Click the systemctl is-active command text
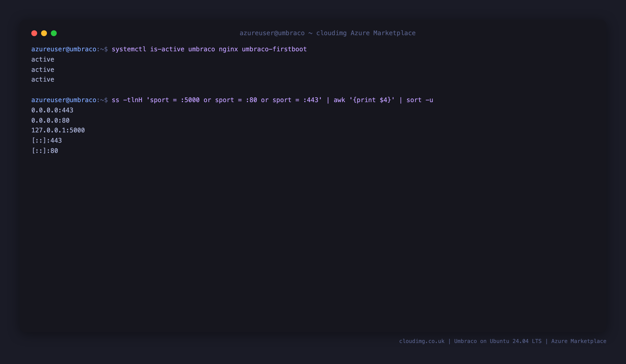Image resolution: width=626 pixels, height=364 pixels. [209, 49]
